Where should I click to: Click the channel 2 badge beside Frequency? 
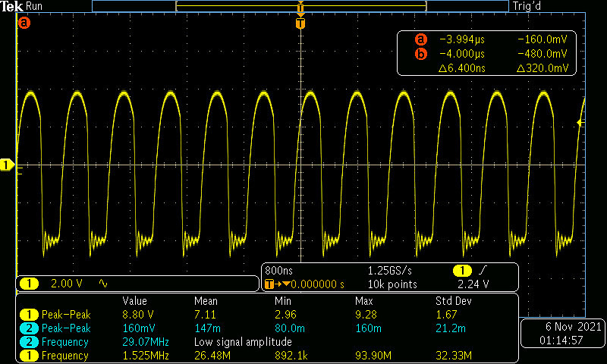(29, 342)
